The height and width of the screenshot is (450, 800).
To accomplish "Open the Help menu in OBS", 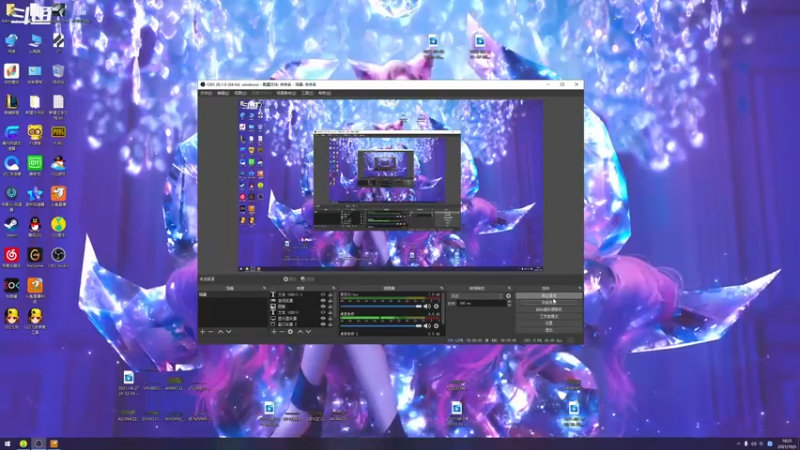I will [x=324, y=93].
